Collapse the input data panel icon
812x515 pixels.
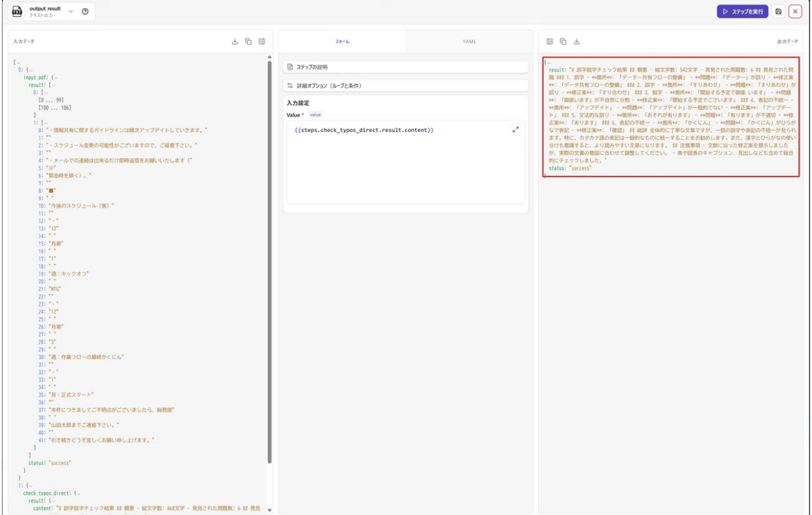[262, 41]
